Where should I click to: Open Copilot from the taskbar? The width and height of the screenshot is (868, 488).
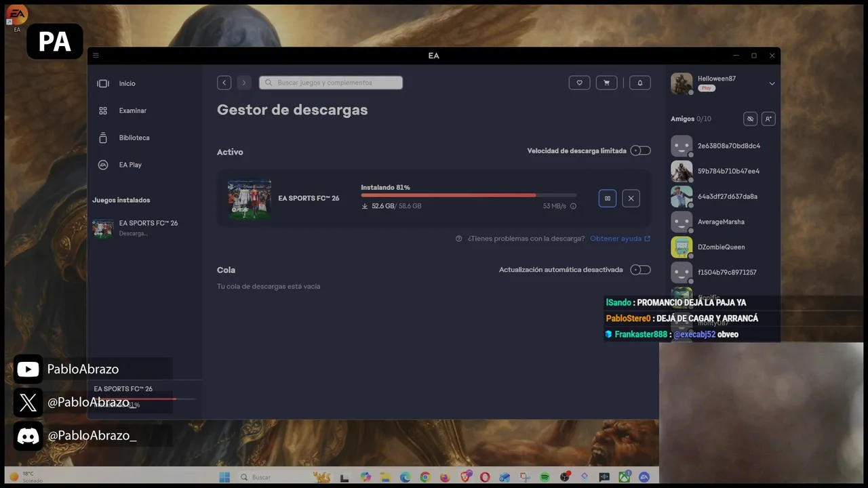click(x=366, y=477)
